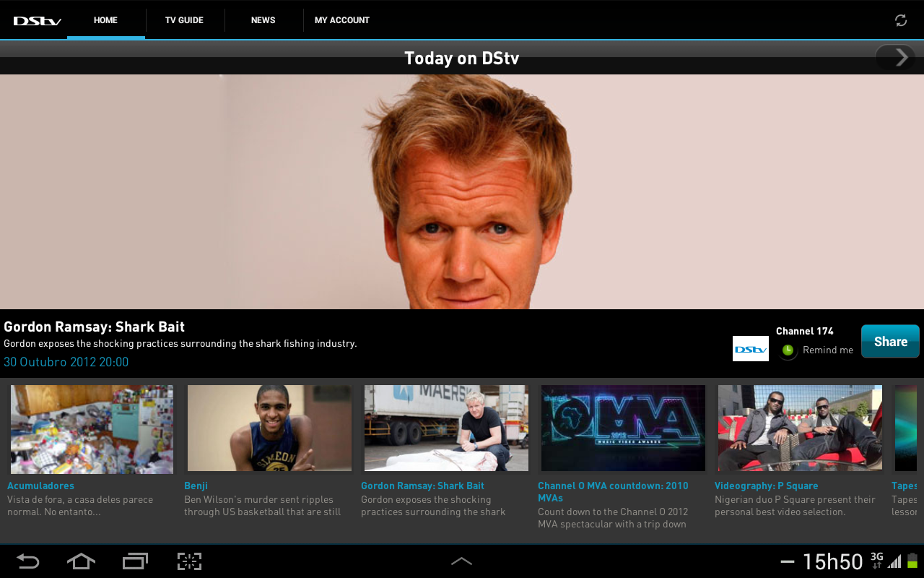
Task: Tap the Ben Wilson's murder description
Action: tap(262, 506)
